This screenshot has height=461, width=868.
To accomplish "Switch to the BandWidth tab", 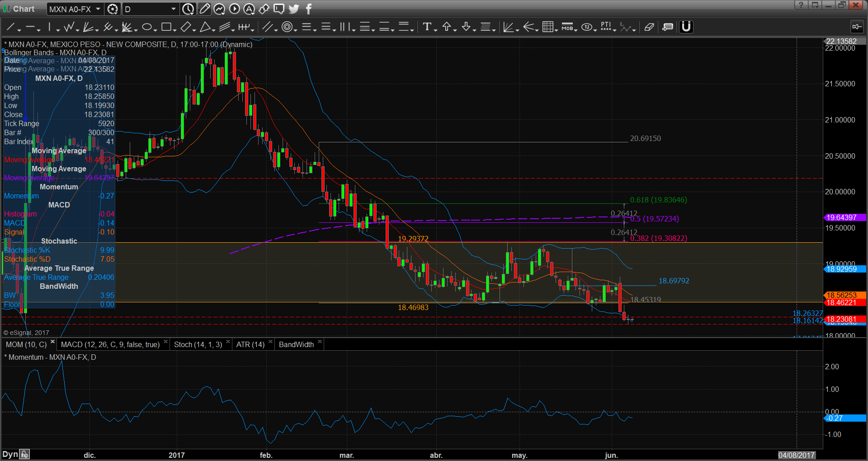I will pos(296,345).
